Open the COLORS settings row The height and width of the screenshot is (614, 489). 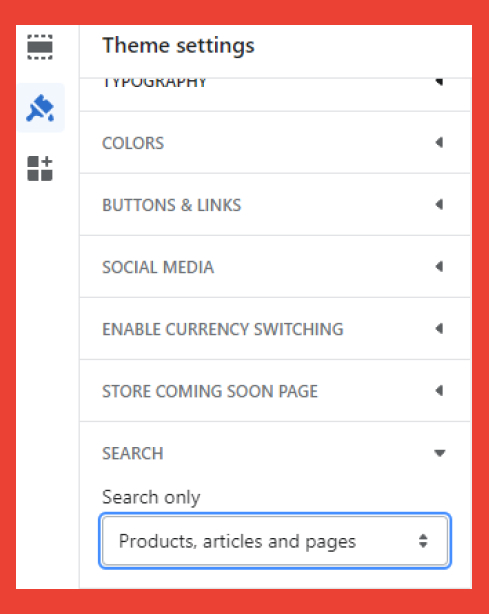point(275,143)
